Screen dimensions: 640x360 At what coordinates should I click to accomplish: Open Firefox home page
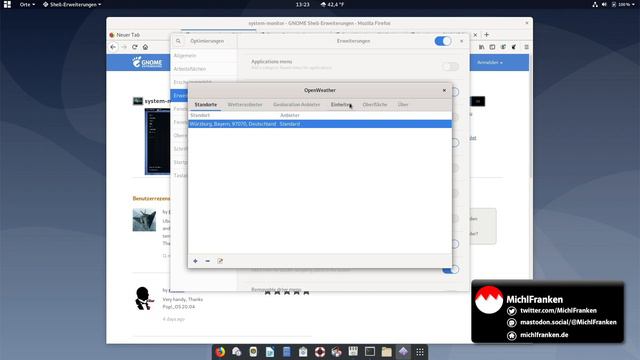click(x=145, y=47)
